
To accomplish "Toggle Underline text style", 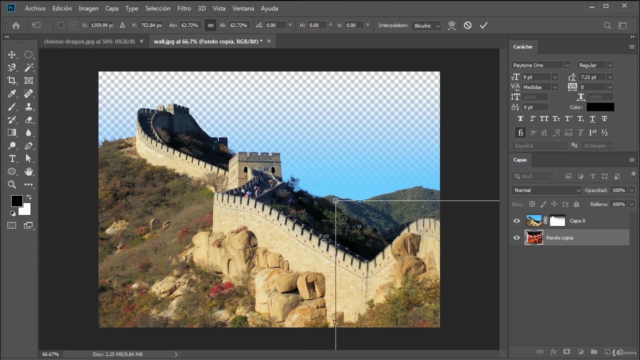I will (x=592, y=119).
